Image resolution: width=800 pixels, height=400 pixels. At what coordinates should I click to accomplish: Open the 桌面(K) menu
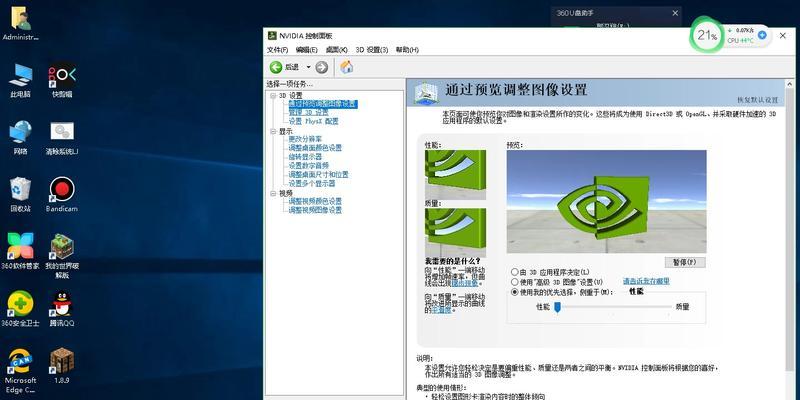(x=336, y=50)
